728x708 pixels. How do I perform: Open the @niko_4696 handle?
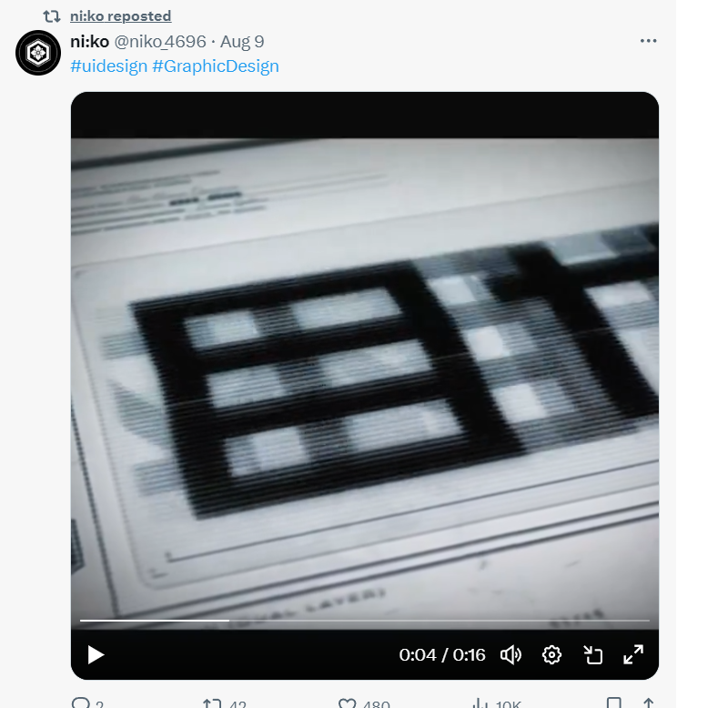160,41
